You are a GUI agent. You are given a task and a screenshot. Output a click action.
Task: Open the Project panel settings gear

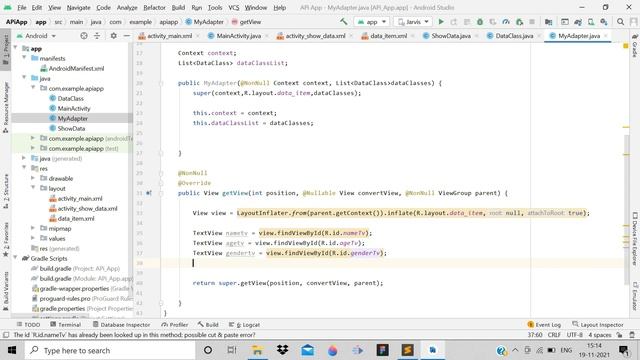click(x=113, y=36)
